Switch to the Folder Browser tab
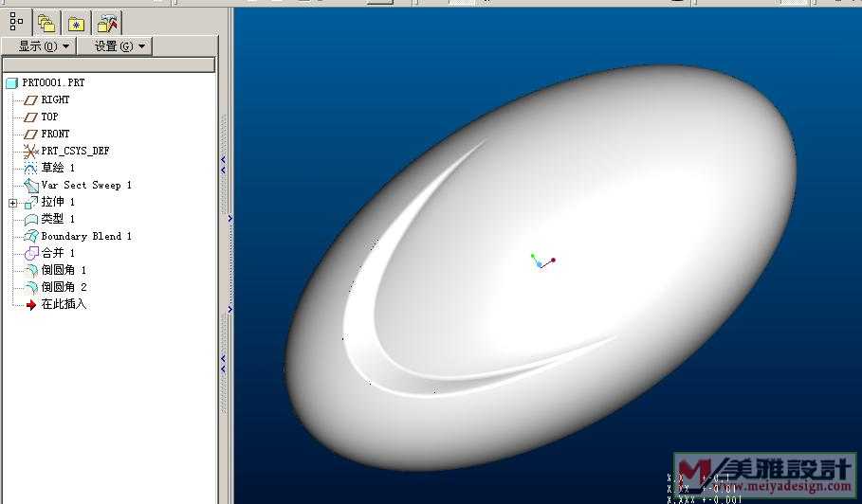 (46, 24)
